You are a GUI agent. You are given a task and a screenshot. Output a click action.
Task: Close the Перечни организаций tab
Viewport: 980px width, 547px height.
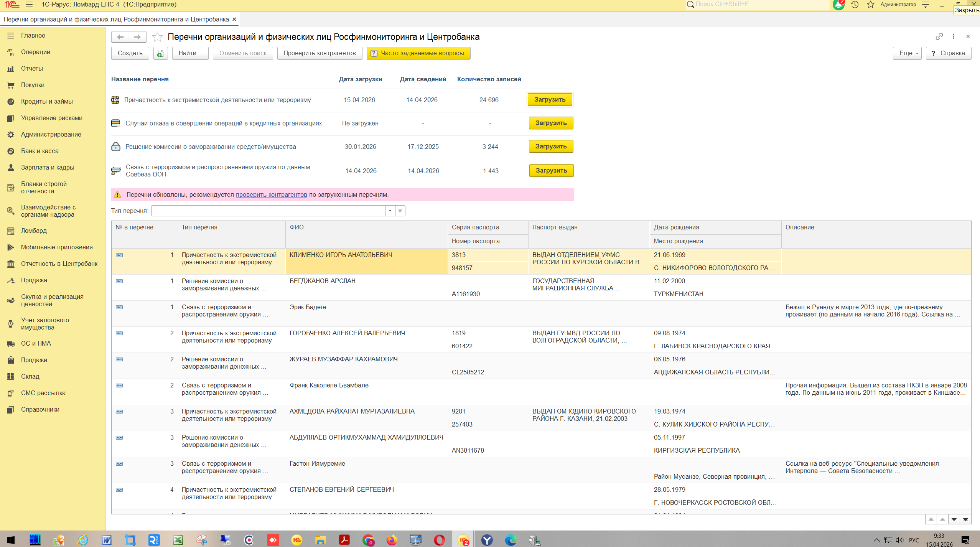tap(234, 19)
